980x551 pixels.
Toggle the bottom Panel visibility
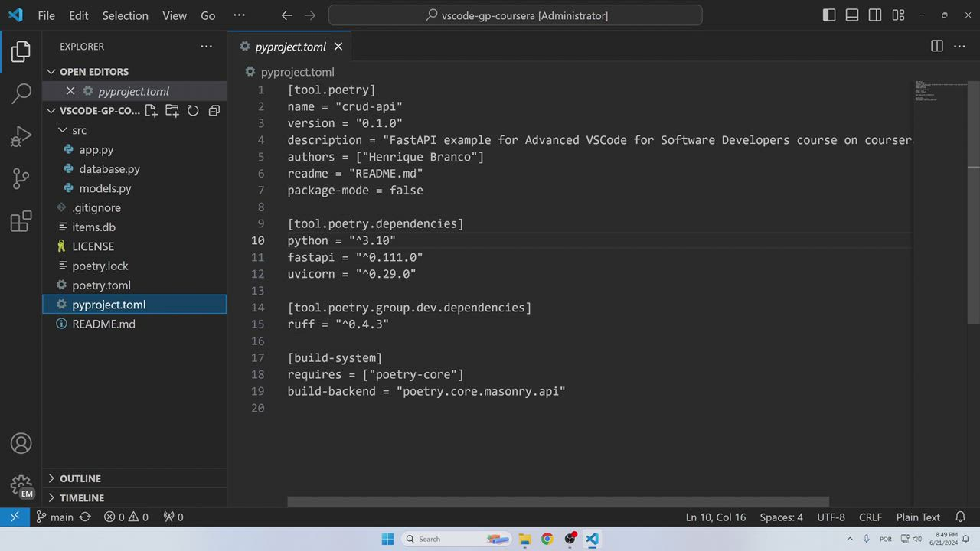pyautogui.click(x=852, y=15)
